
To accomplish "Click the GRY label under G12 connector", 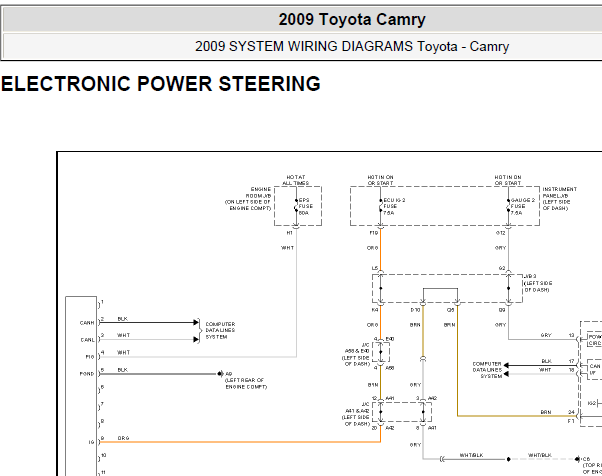I will tap(501, 248).
